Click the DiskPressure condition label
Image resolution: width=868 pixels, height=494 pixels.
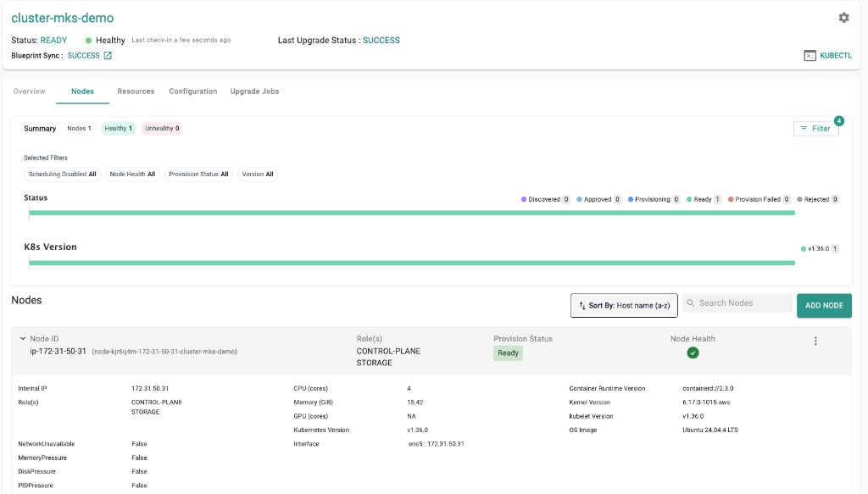(36, 471)
